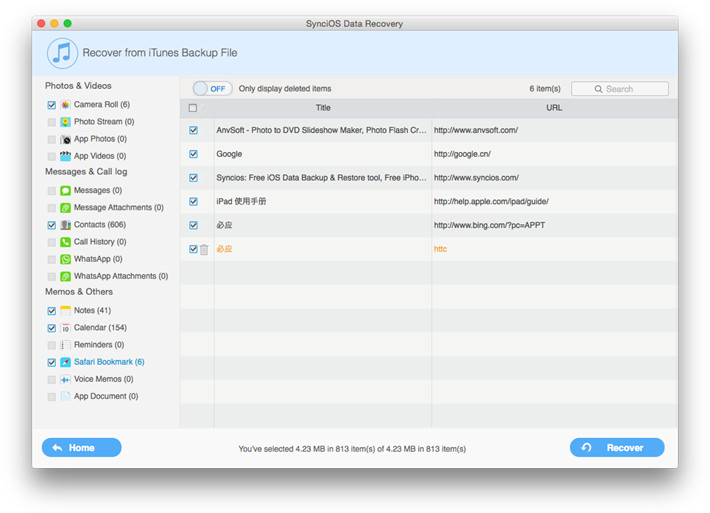
Task: Open Notes (41) category
Action: point(92,311)
